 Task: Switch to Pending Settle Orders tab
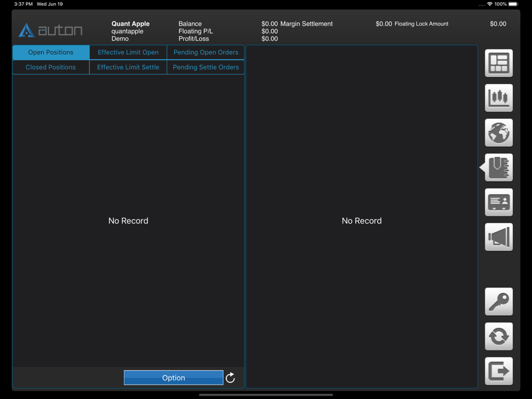click(x=205, y=67)
